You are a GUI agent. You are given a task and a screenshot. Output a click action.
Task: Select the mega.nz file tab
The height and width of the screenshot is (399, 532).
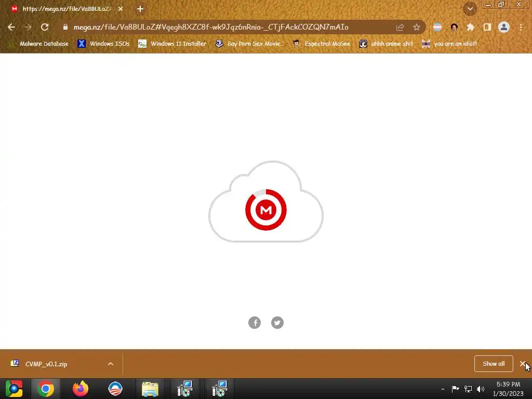click(x=66, y=9)
